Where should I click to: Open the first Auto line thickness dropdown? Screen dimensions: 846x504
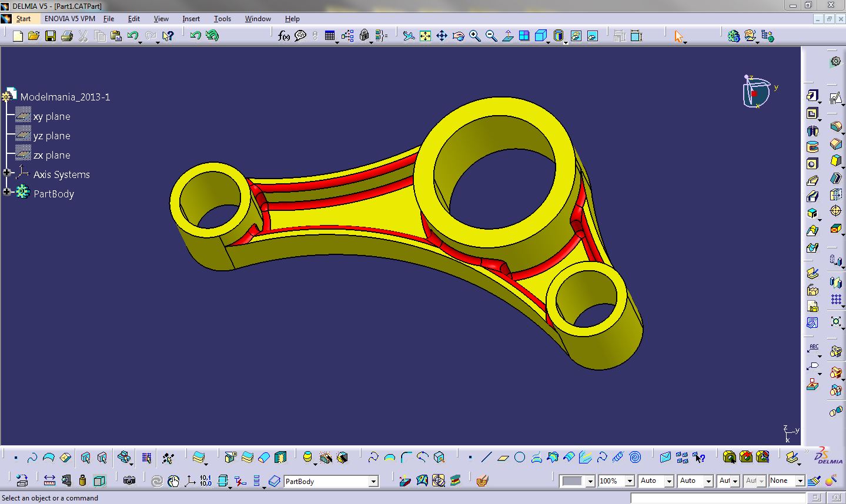(x=668, y=481)
